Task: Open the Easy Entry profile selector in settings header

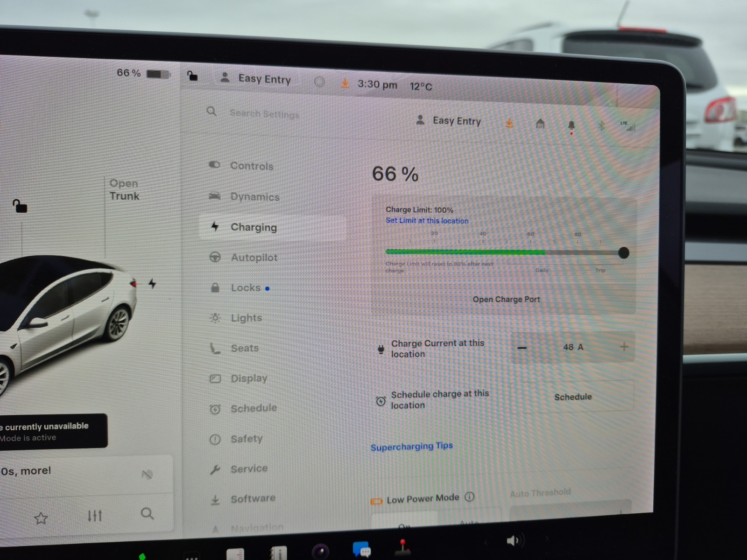Action: point(448,121)
